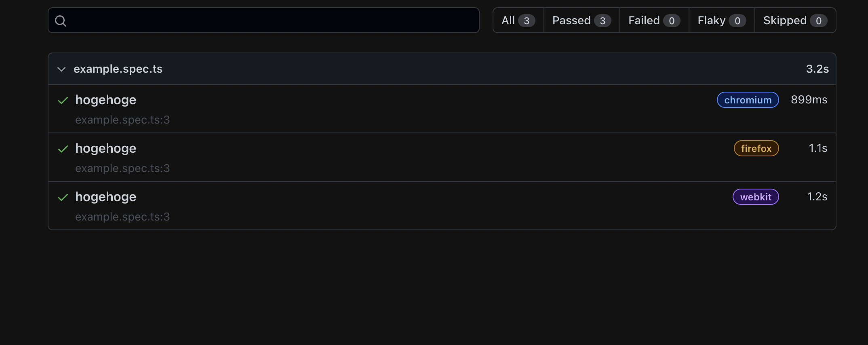Click the chromium project badge
Viewport: 868px width, 345px height.
pos(748,100)
